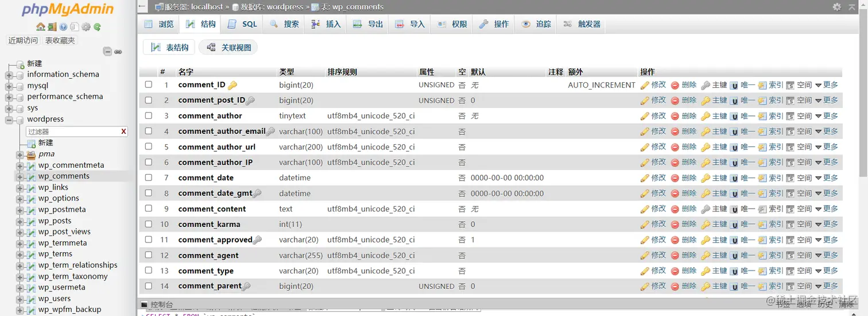Click the phpMyAdmin logo
The width and height of the screenshot is (868, 316).
pos(68,10)
